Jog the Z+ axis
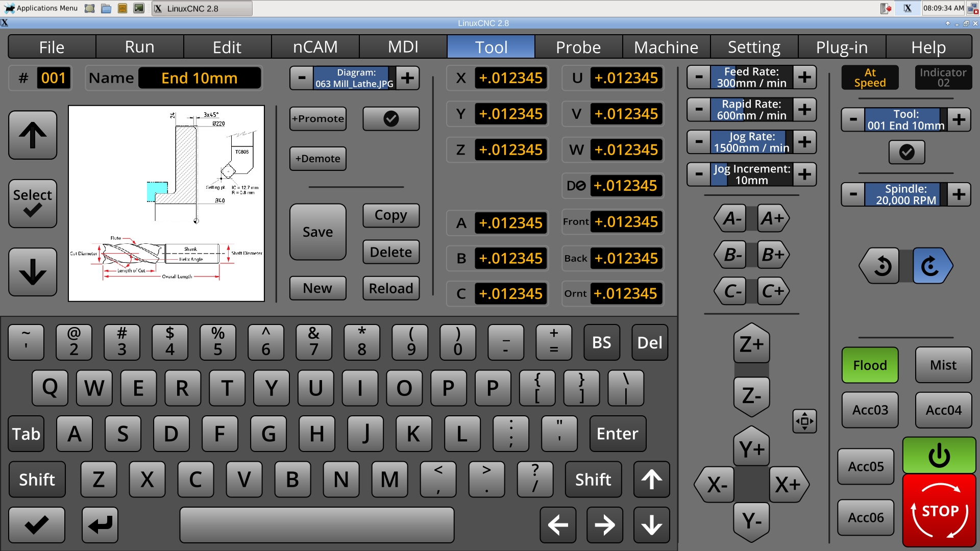 tap(751, 344)
